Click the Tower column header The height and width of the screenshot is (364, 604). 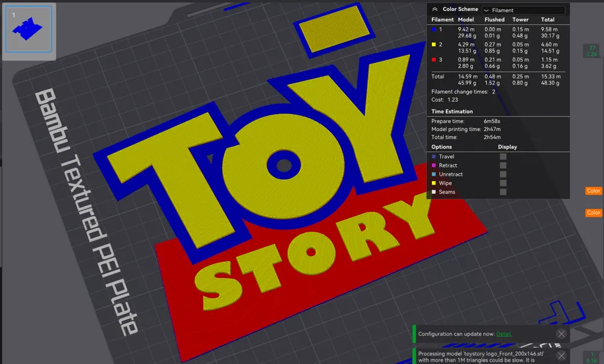tap(521, 20)
